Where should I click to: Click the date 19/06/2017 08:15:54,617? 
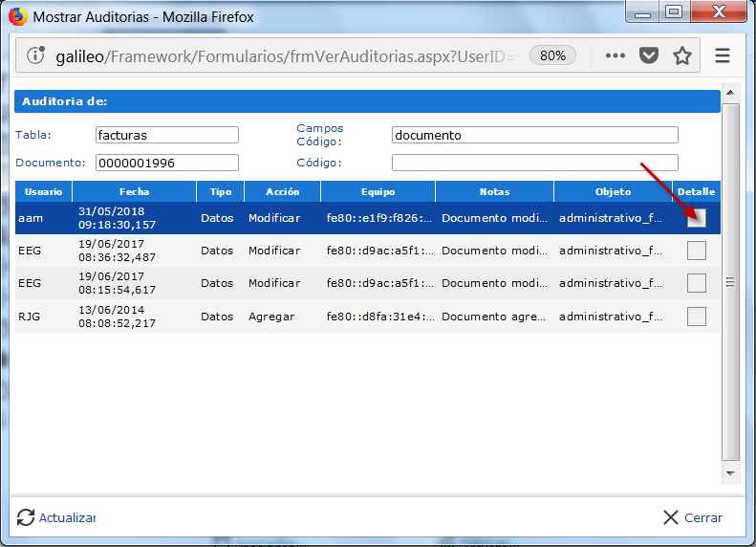(118, 283)
